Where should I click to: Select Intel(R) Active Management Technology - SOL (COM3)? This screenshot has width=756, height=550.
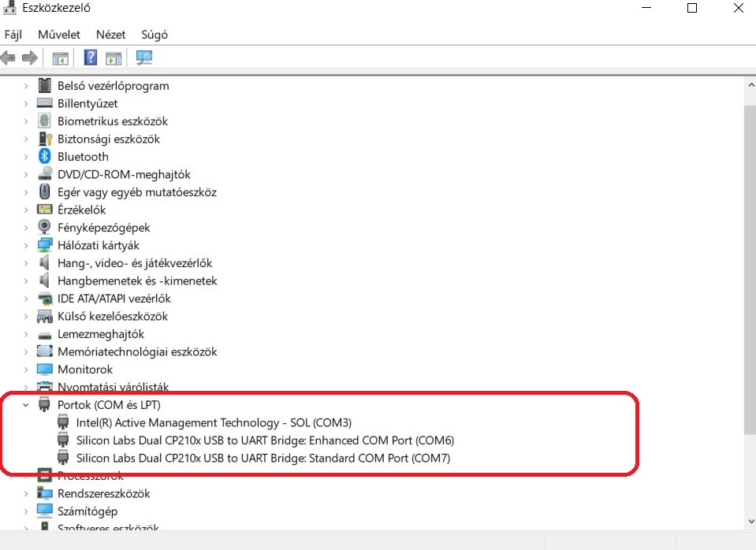(214, 422)
